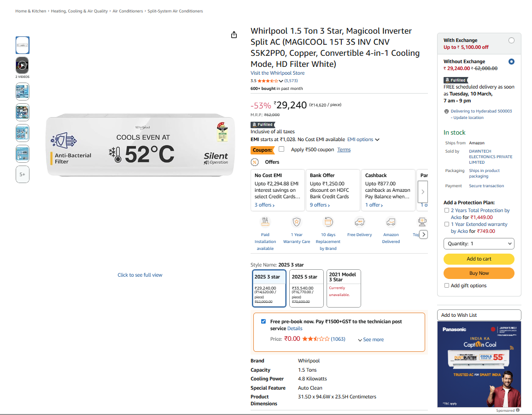Image resolution: width=532 pixels, height=415 pixels.
Task: Enable the Apply ₹500 coupon checkbox
Action: tap(281, 149)
